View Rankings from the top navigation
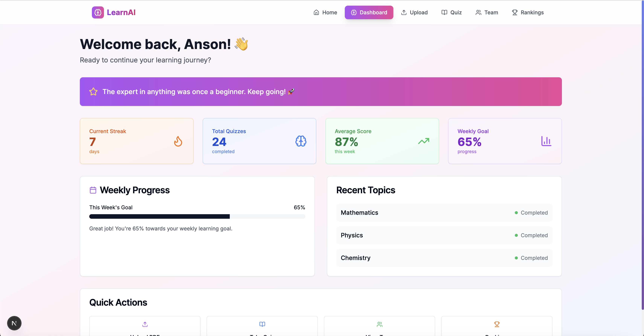 point(528,12)
